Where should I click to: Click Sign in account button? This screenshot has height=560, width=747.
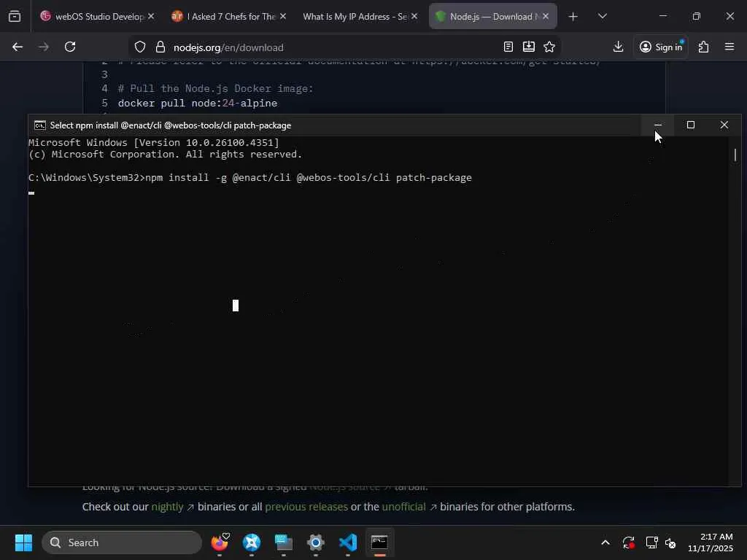click(661, 47)
